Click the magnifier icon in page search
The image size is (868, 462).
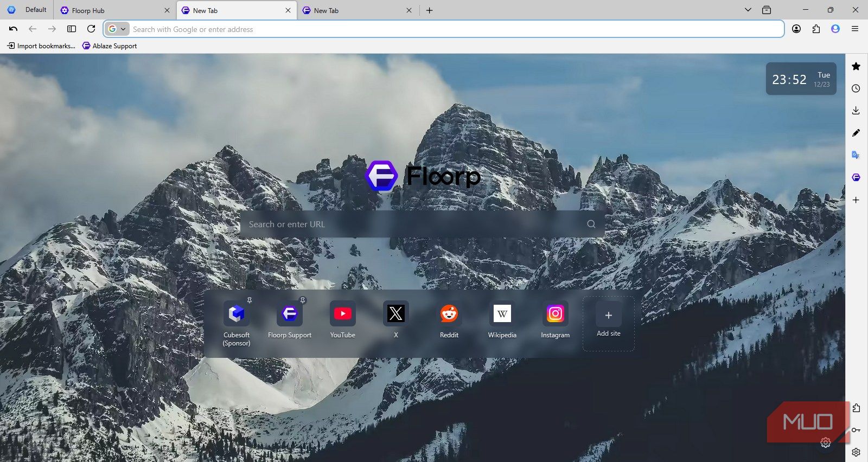[591, 224]
